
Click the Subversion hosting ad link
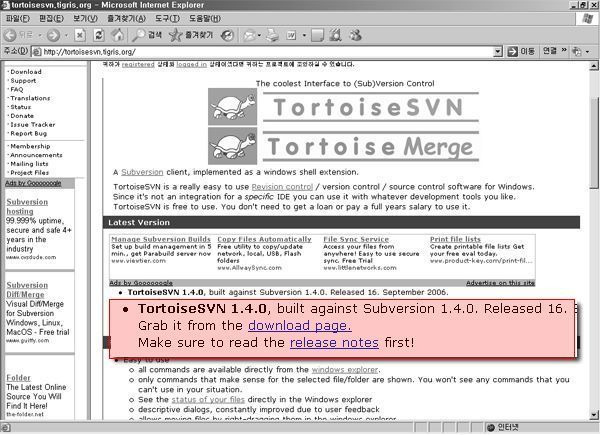[27, 206]
